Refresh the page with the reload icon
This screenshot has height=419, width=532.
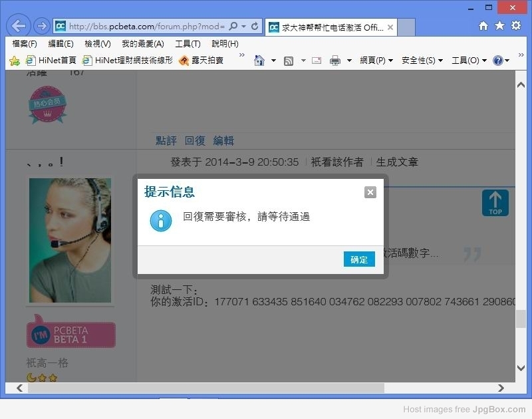pos(255,27)
